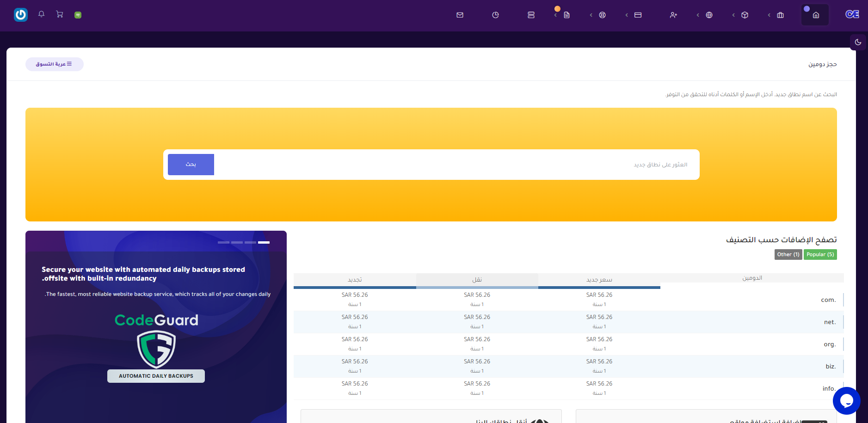Open the pie chart reports icon
The height and width of the screenshot is (423, 868).
[x=495, y=15]
